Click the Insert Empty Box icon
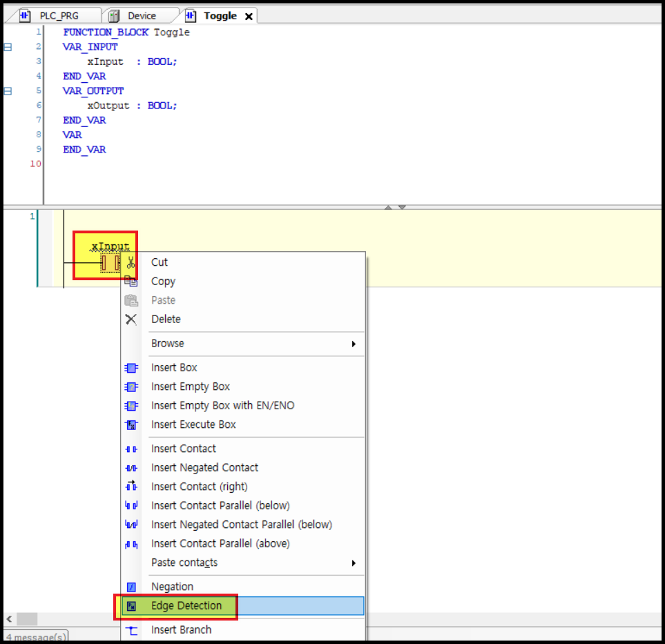The image size is (665, 644). [131, 387]
